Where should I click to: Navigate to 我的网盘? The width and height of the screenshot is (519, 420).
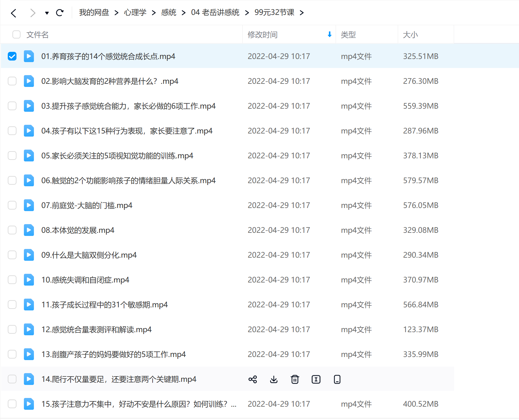[94, 12]
